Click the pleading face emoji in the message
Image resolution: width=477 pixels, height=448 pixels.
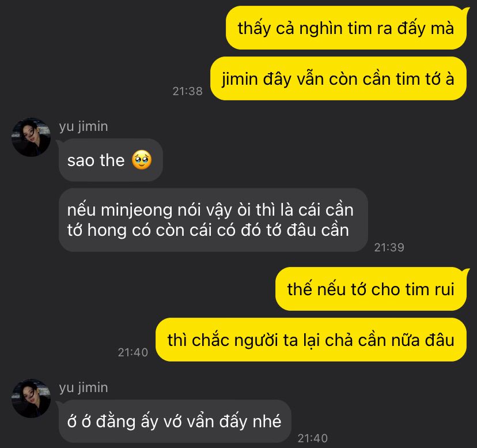point(142,160)
